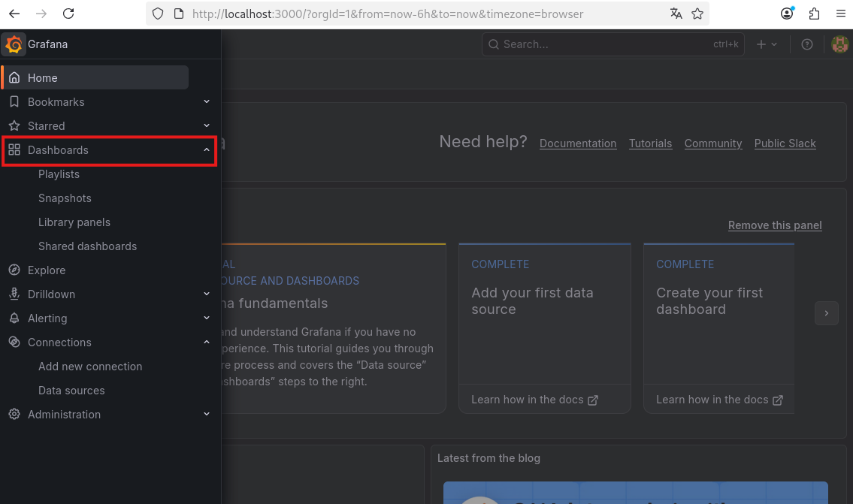Open the help question mark icon
Viewport: 853px width, 504px height.
806,44
